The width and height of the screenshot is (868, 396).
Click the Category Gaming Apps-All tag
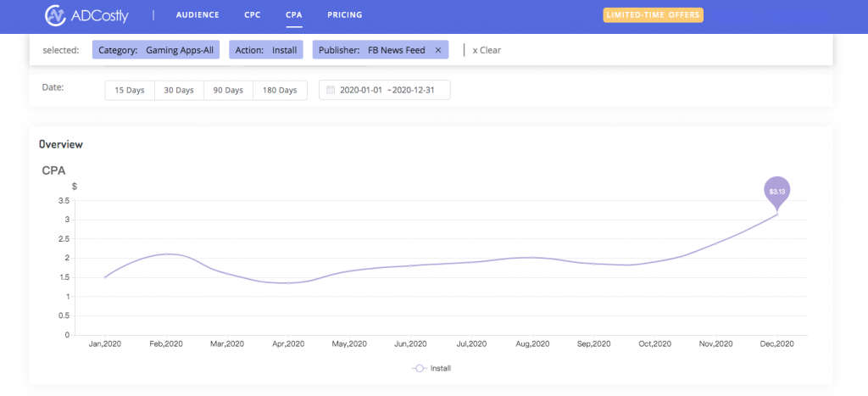(x=156, y=50)
